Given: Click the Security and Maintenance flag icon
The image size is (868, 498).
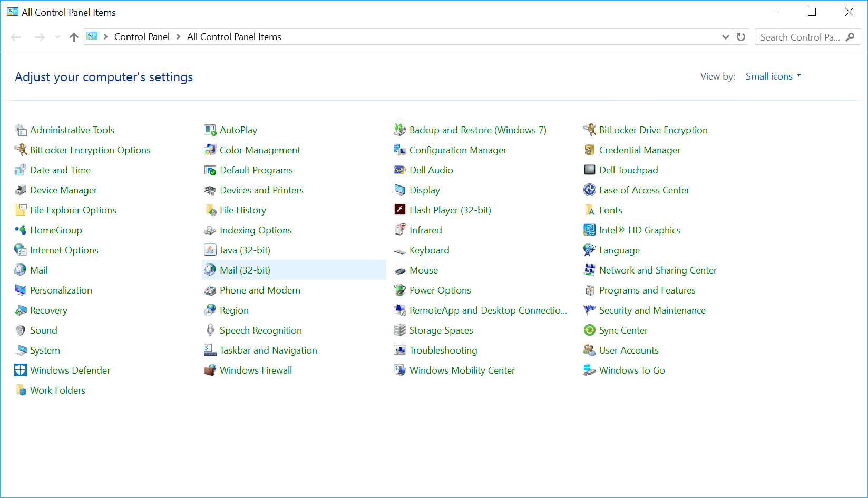Looking at the screenshot, I should [x=590, y=310].
